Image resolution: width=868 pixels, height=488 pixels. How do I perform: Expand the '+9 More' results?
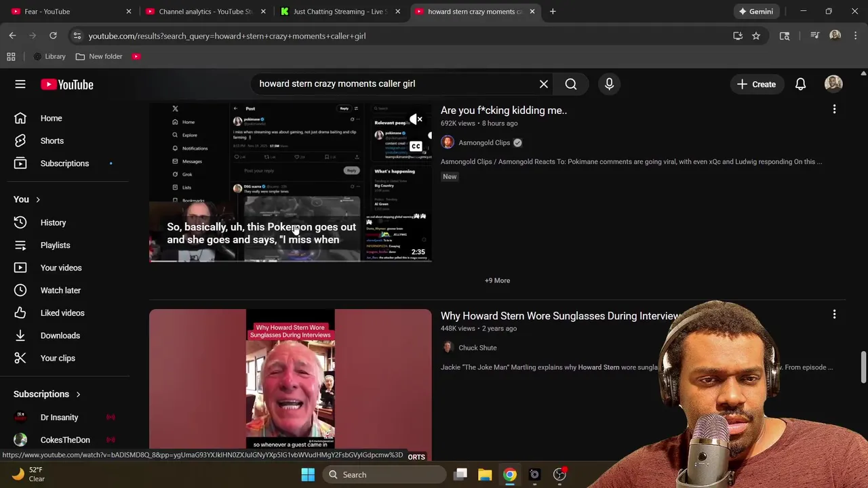tap(497, 281)
